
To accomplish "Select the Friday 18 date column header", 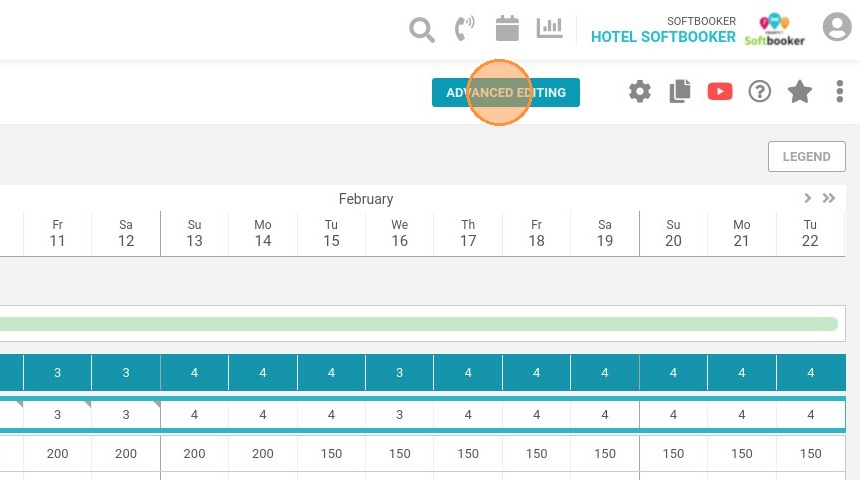I will (536, 233).
